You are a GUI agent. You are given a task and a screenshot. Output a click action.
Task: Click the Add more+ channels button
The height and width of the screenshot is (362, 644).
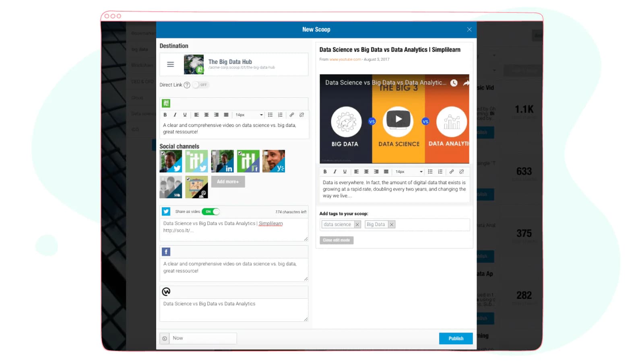pyautogui.click(x=228, y=182)
